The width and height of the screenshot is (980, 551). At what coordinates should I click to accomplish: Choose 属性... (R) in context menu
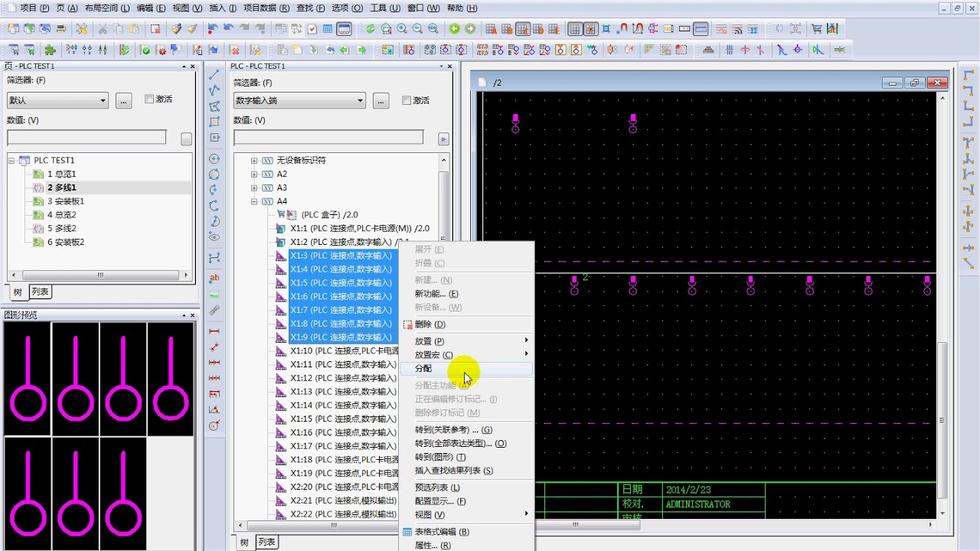point(465,546)
